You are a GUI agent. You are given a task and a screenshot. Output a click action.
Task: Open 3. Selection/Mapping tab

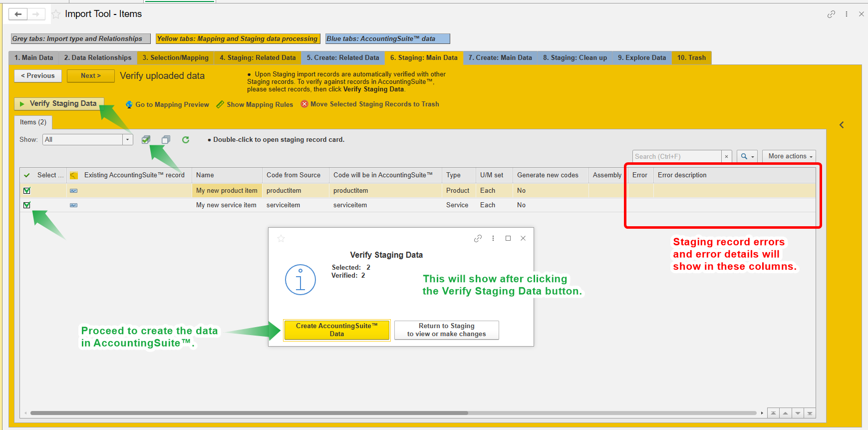[x=176, y=58]
